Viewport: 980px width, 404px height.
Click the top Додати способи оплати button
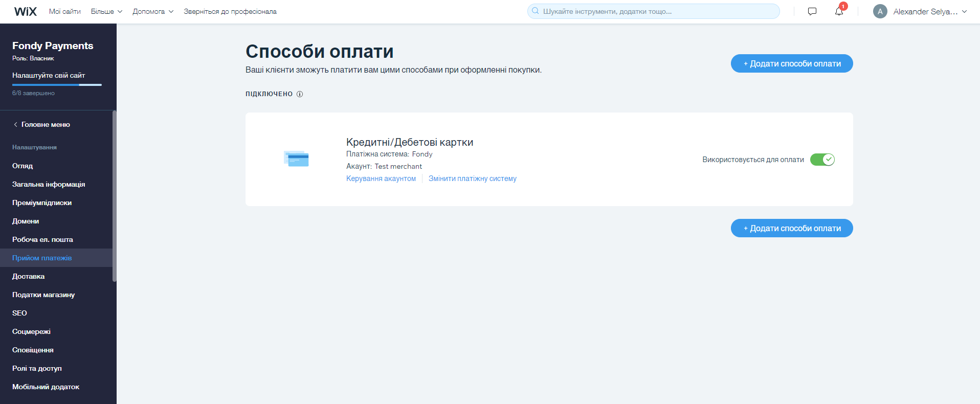(792, 63)
